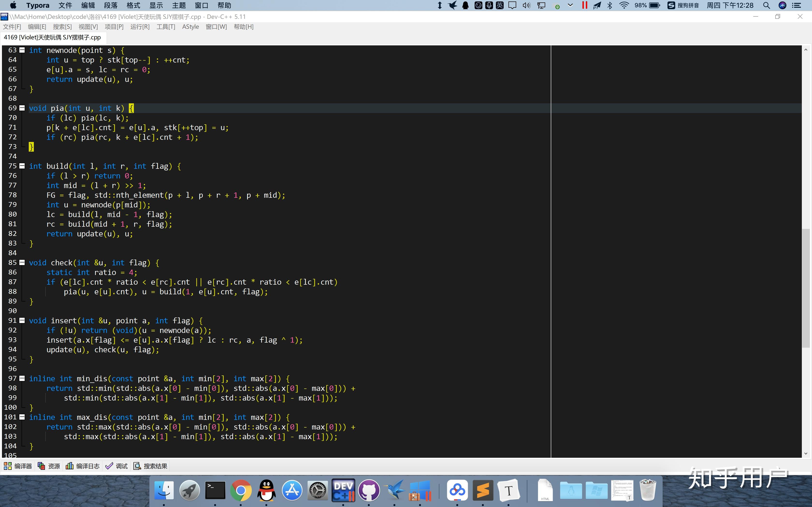Select the Sogou Pinyin input method icon
The image size is (812, 507).
click(x=671, y=5)
